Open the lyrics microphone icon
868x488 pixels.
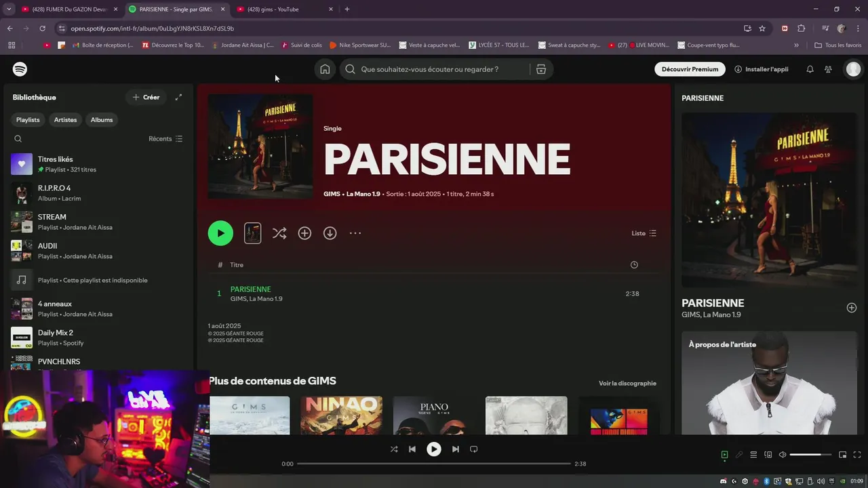click(x=739, y=455)
